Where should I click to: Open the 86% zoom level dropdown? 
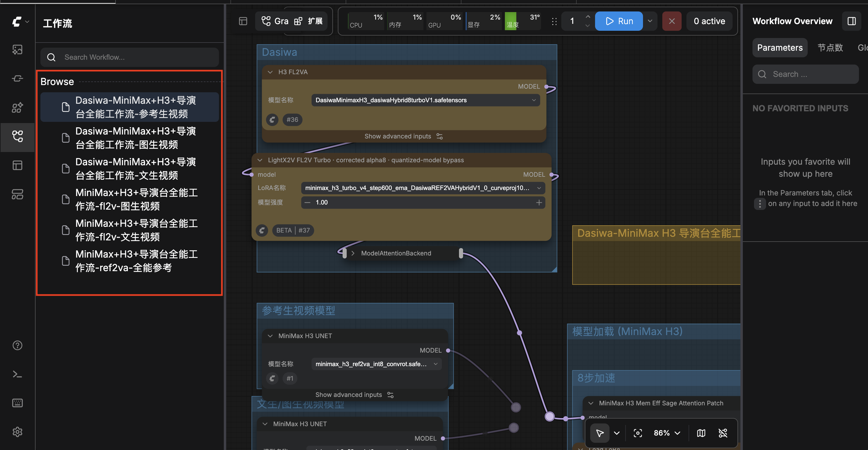point(667,433)
